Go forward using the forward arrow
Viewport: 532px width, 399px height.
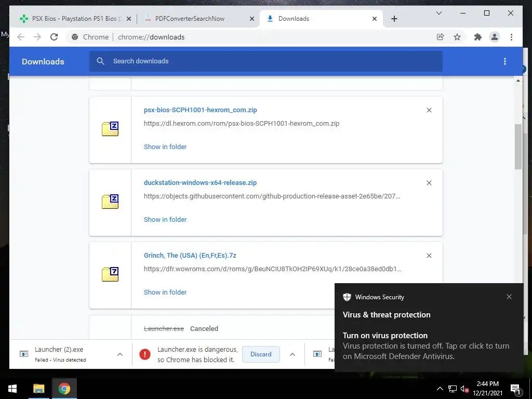tap(37, 37)
